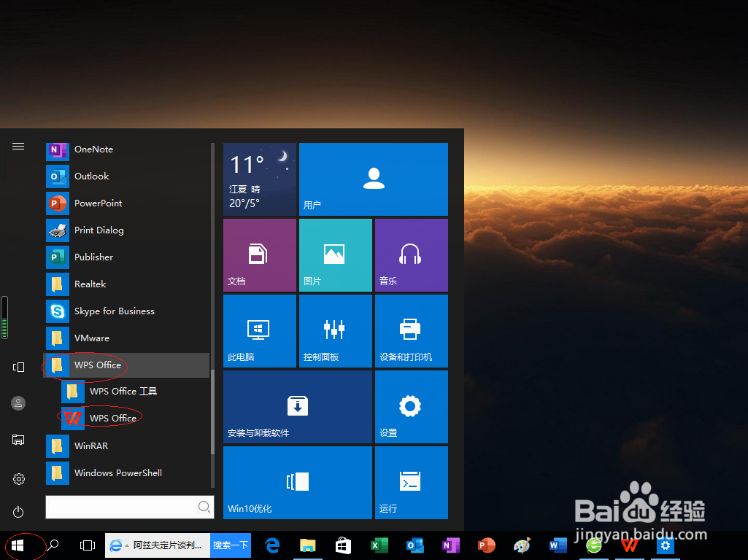The width and height of the screenshot is (748, 560).
Task: Open PowerPoint in the app list
Action: (128, 203)
